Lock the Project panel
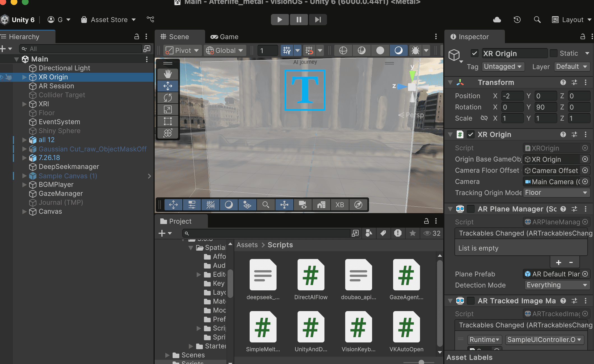594x364 pixels. pyautogui.click(x=426, y=221)
